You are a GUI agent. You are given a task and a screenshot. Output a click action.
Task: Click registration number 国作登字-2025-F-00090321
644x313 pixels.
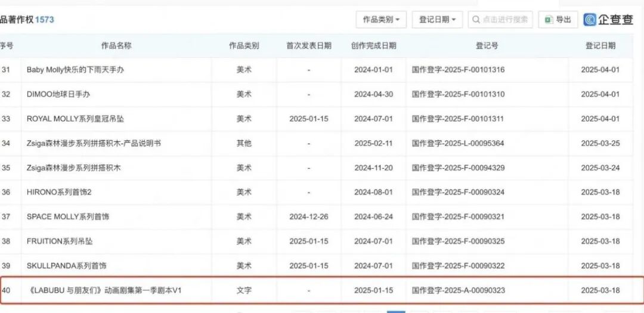click(458, 216)
